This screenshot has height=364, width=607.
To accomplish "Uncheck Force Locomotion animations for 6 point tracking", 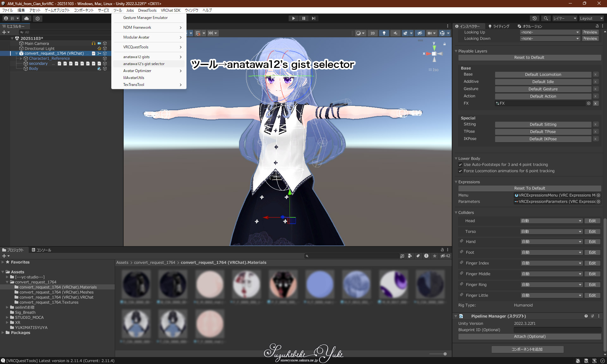I will click(460, 171).
